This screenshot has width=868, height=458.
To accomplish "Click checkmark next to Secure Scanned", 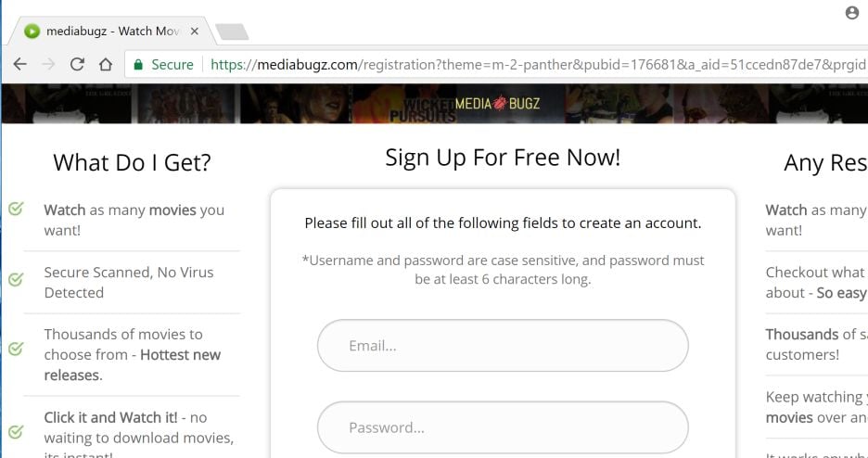I will pos(16,279).
